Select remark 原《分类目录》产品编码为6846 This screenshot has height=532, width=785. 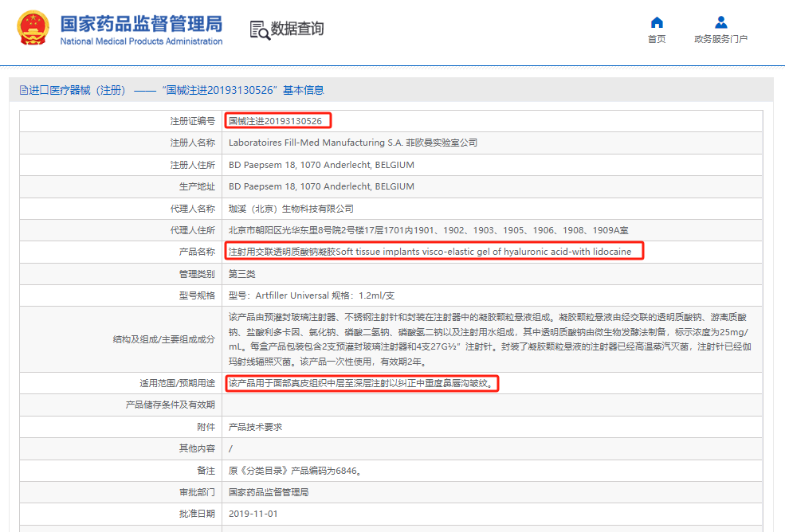295,471
